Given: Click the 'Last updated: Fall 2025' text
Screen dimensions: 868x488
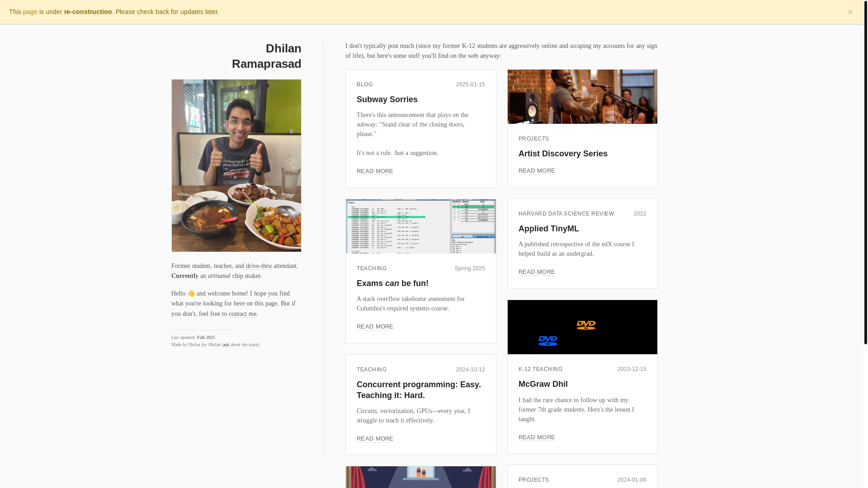Looking at the screenshot, I should click(193, 338).
